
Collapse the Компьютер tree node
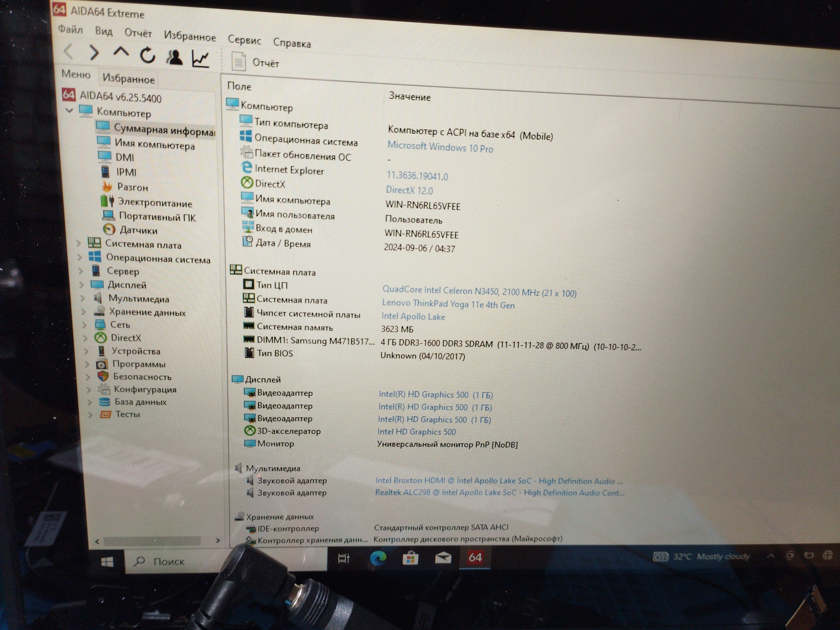[69, 110]
